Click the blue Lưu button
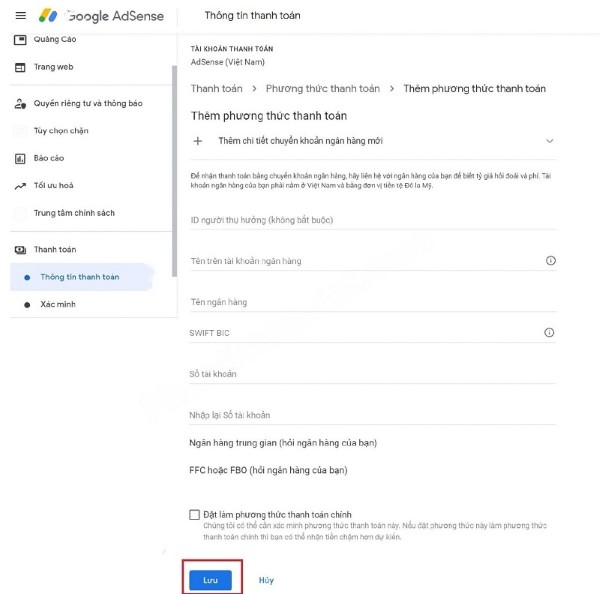 (210, 579)
